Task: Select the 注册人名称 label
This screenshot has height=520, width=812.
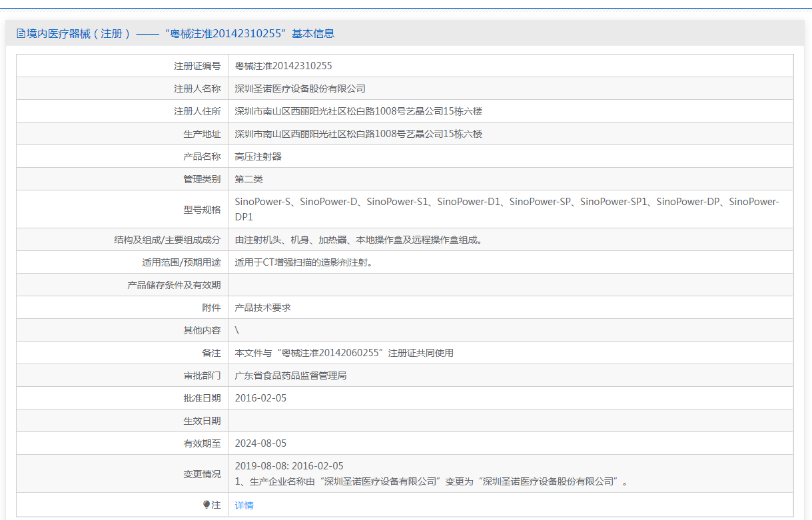Action: (197, 89)
